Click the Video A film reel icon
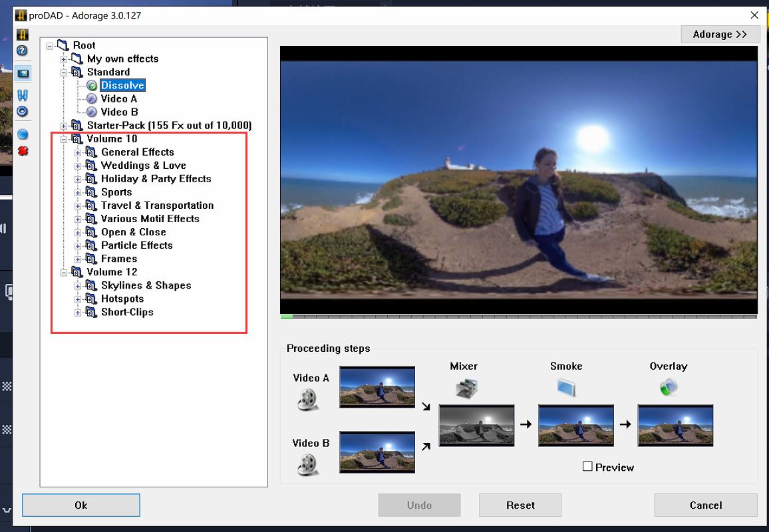Image resolution: width=769 pixels, height=532 pixels. pyautogui.click(x=307, y=399)
